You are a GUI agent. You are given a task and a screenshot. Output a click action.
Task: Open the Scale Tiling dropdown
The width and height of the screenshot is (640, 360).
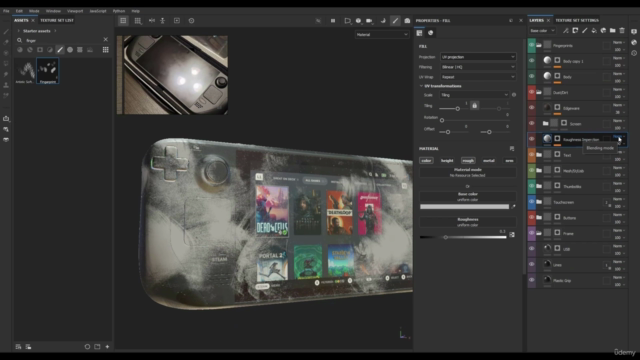click(474, 95)
